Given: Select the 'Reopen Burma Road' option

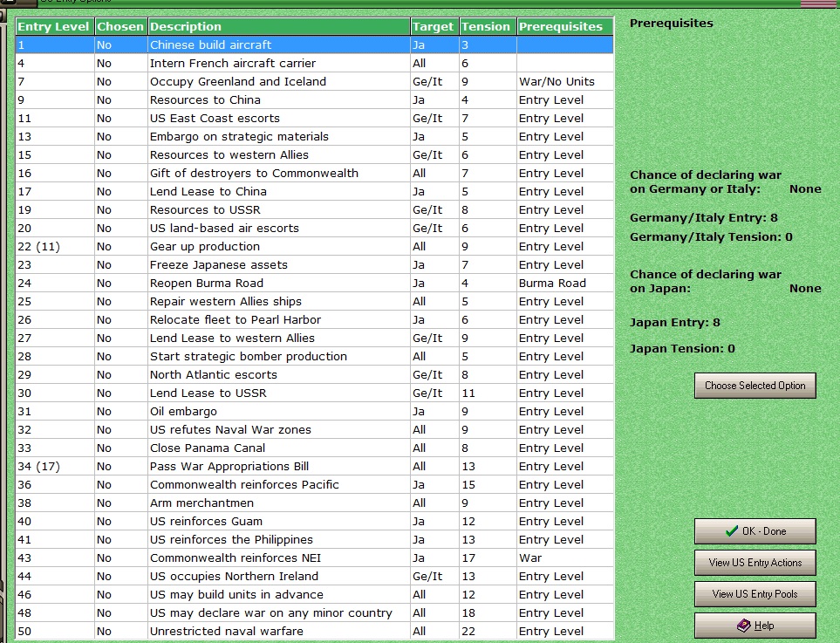Looking at the screenshot, I should pos(315,283).
